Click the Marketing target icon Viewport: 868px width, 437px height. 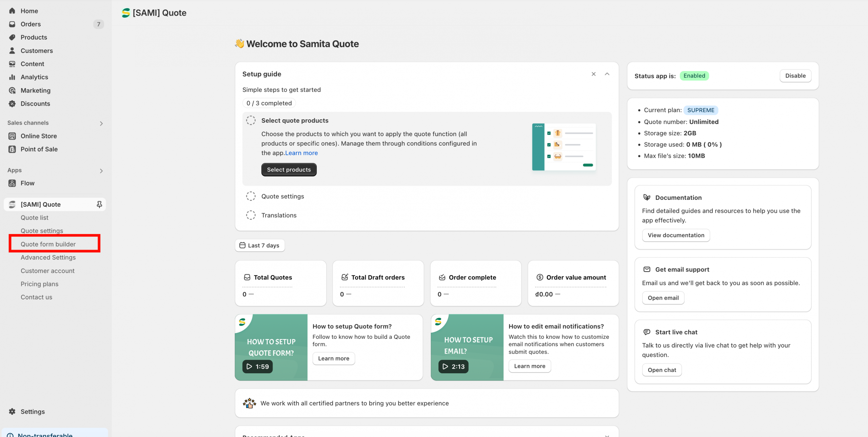pyautogui.click(x=12, y=90)
